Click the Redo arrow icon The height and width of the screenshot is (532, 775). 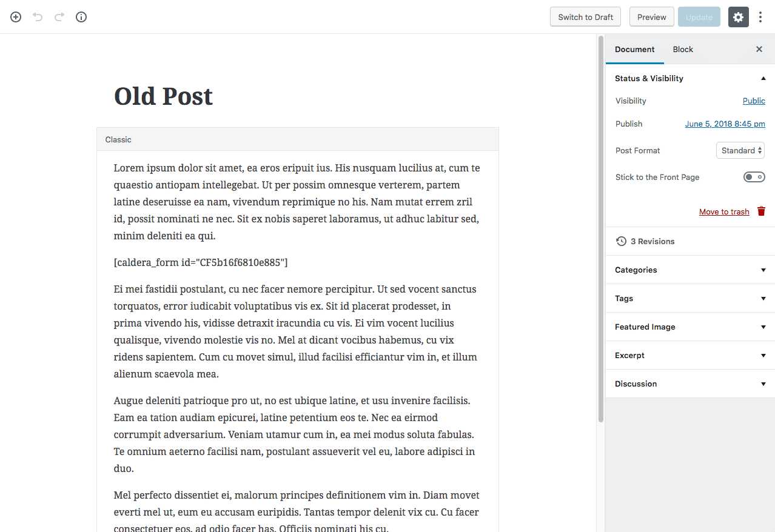59,17
